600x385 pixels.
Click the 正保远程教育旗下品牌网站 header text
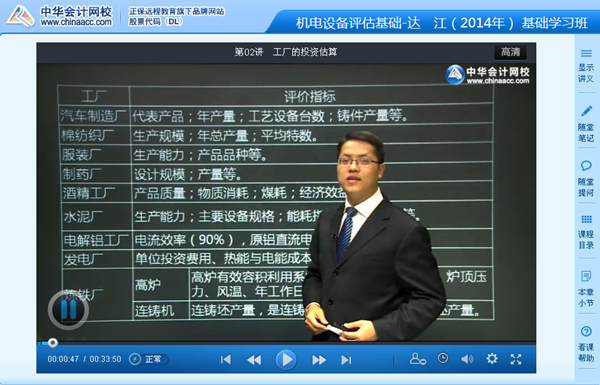point(176,11)
